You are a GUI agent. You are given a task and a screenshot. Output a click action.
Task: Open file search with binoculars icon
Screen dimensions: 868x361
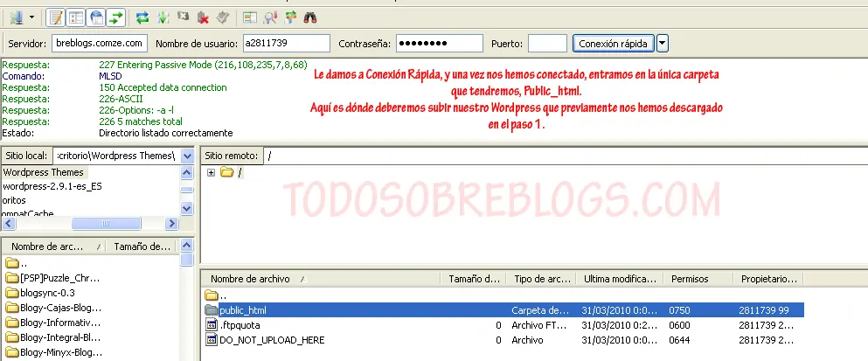coord(310,17)
